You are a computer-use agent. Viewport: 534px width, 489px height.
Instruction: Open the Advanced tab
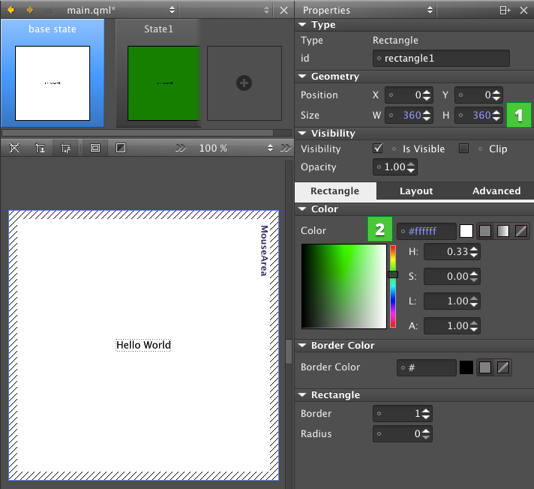point(496,191)
